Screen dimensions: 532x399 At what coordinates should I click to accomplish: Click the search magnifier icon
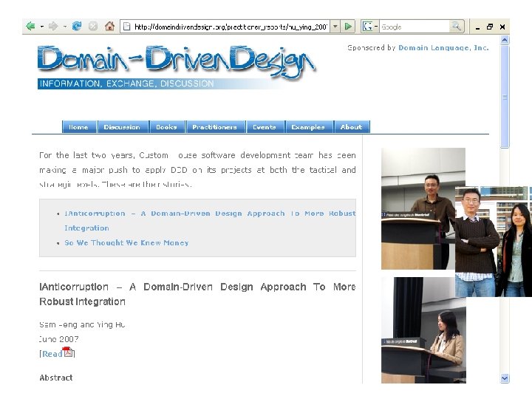[456, 27]
